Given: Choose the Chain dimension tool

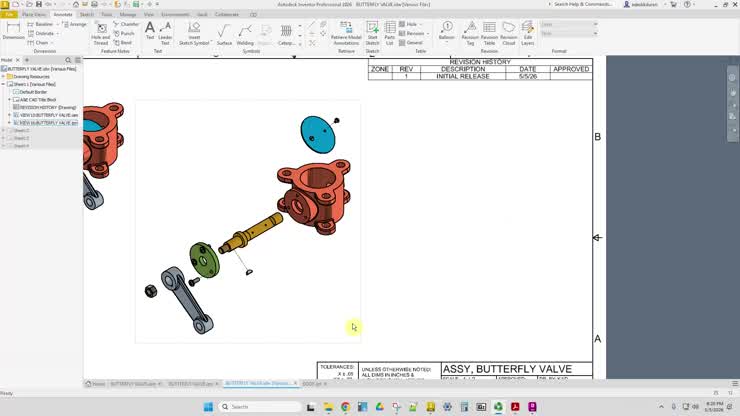Looking at the screenshot, I should pyautogui.click(x=38, y=42).
